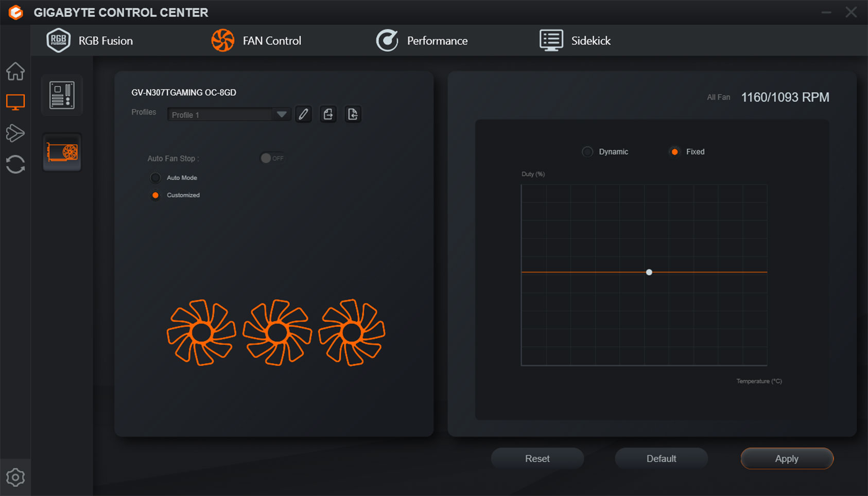Export the fan profile using the export icon
This screenshot has height=496, width=868.
[328, 114]
